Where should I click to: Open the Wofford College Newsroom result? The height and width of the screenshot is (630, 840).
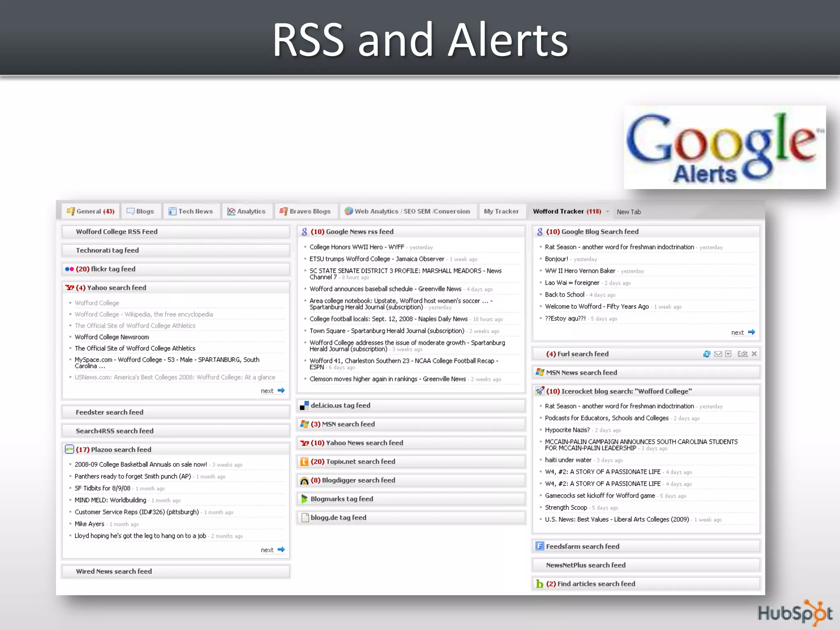pyautogui.click(x=112, y=337)
